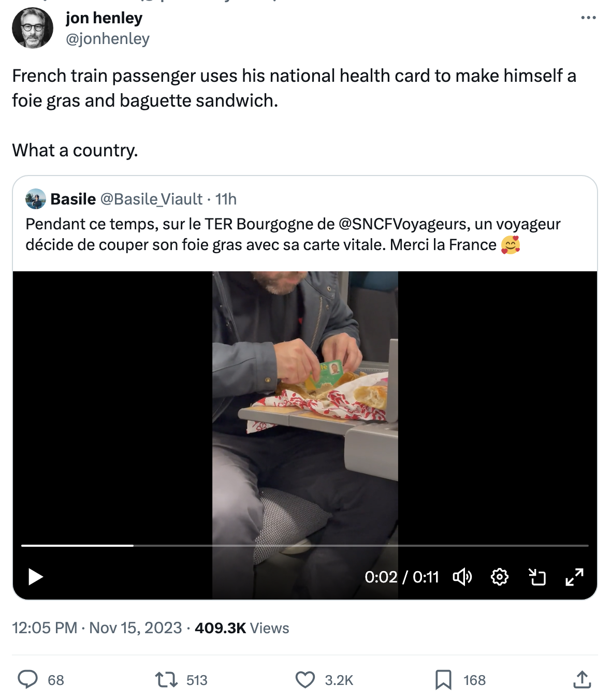
Task: Click the @SNCFVoyageurs mention
Action: (403, 224)
